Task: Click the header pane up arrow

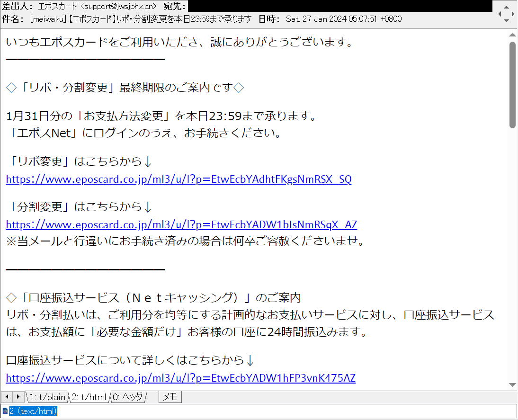Action: pos(506,7)
